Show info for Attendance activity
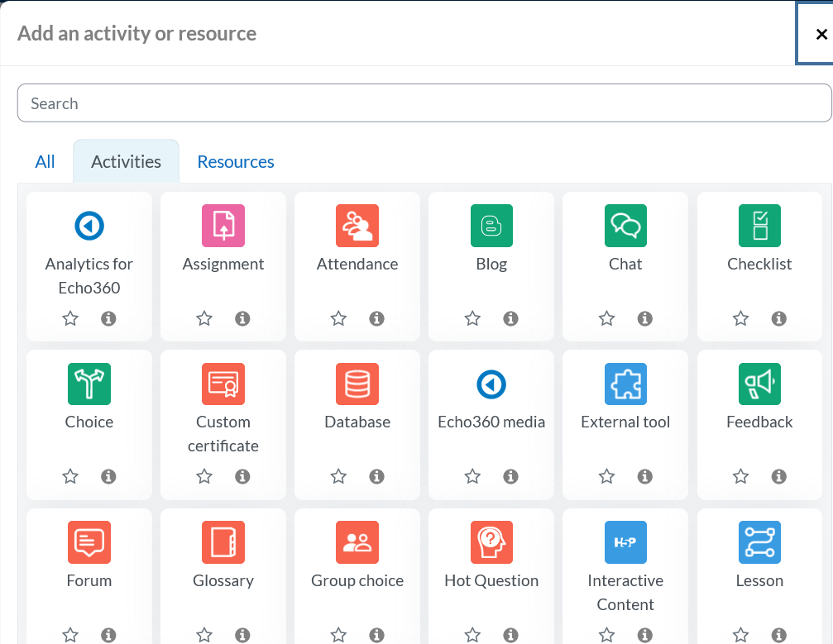 click(376, 318)
